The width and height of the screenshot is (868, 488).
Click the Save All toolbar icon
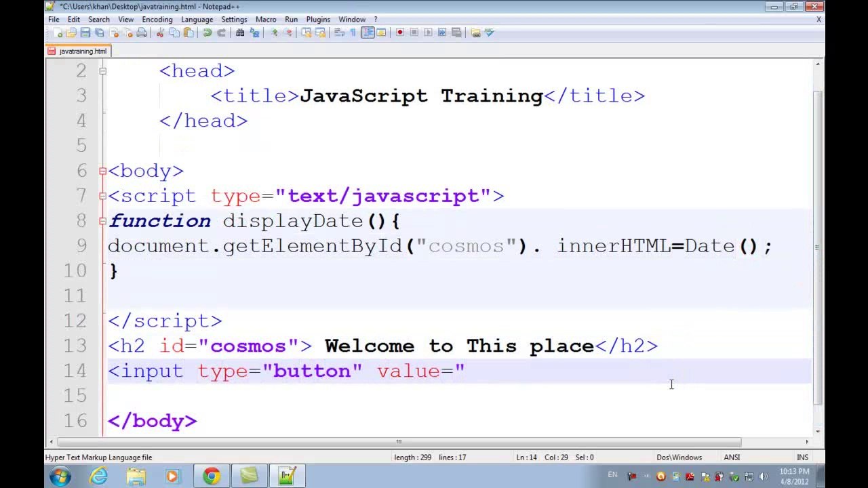(x=100, y=33)
